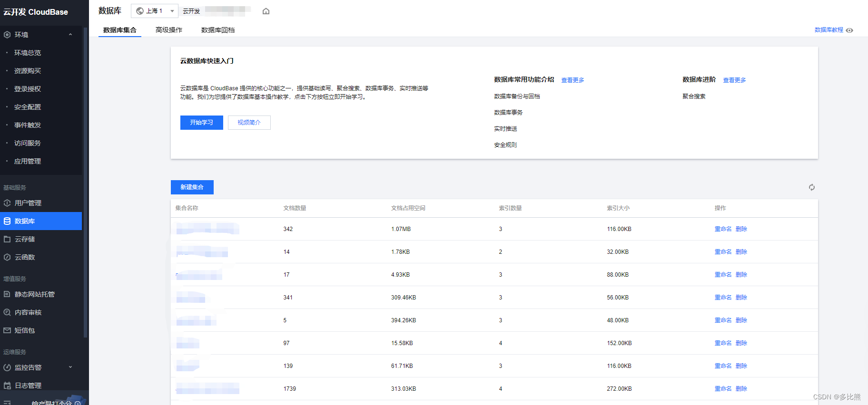The image size is (868, 405).
Task: Open 安全规则 link
Action: (x=505, y=145)
